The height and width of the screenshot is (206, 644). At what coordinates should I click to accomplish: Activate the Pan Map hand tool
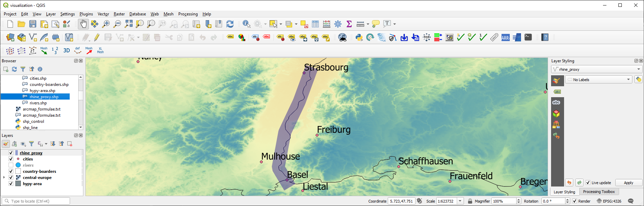pyautogui.click(x=83, y=24)
